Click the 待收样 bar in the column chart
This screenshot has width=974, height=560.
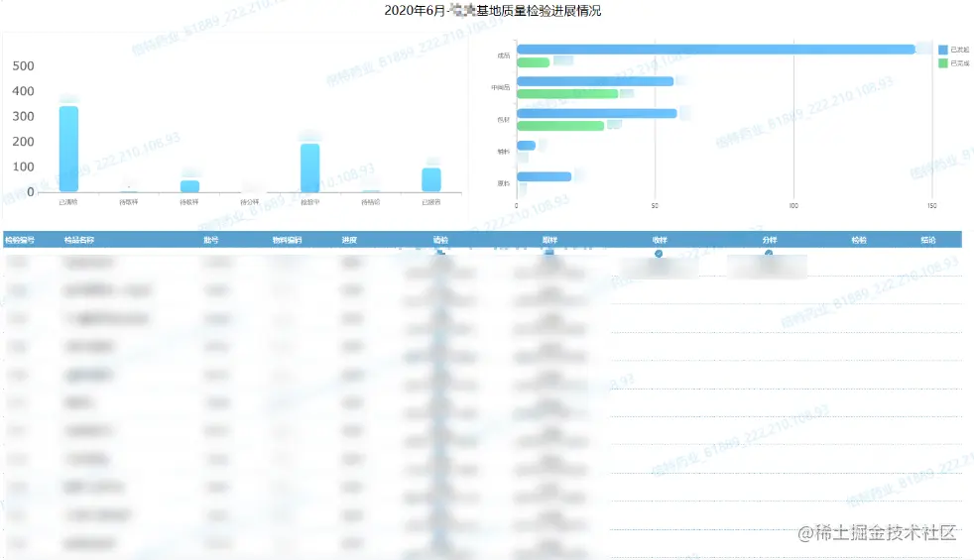click(189, 186)
